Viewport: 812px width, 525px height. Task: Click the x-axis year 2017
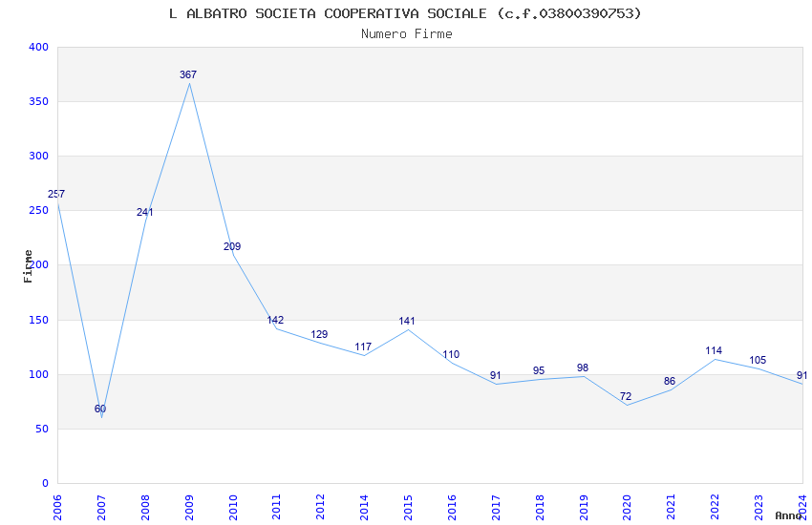pyautogui.click(x=496, y=507)
